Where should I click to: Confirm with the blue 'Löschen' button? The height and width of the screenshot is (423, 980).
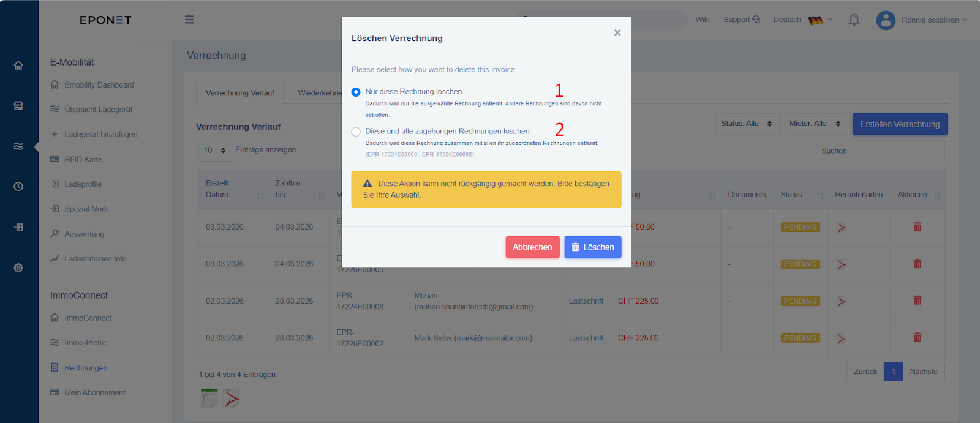[x=592, y=247]
